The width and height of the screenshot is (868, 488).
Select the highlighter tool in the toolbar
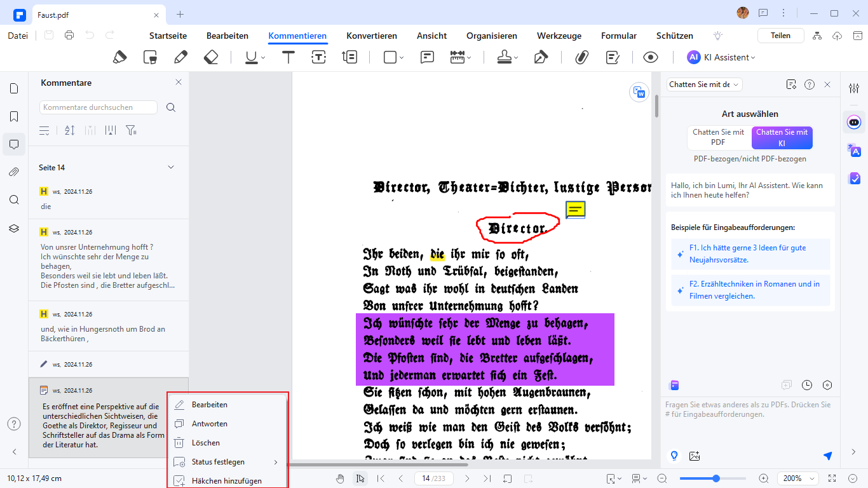coord(119,57)
